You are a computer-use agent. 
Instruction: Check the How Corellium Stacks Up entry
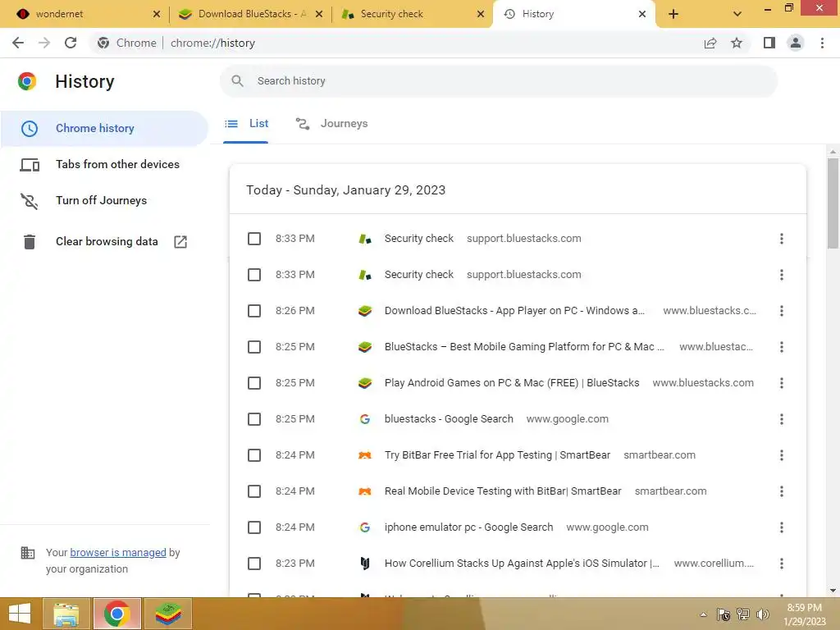pyautogui.click(x=254, y=564)
